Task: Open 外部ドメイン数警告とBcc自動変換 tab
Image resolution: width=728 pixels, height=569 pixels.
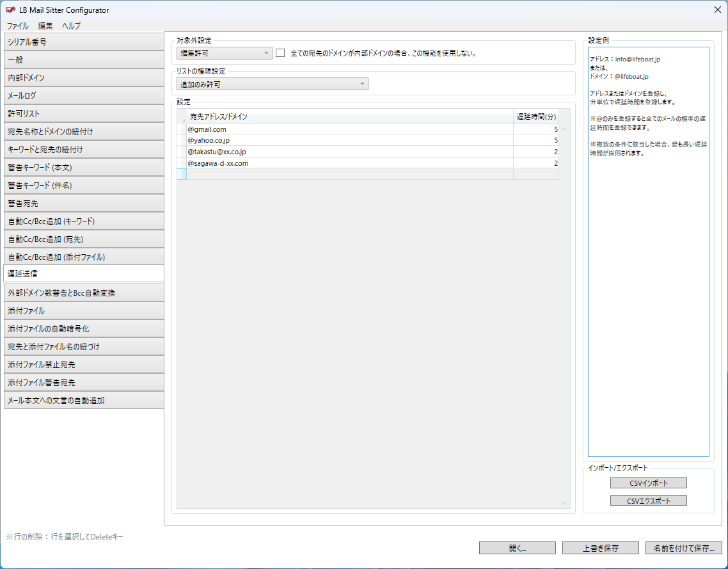Action: (x=84, y=293)
